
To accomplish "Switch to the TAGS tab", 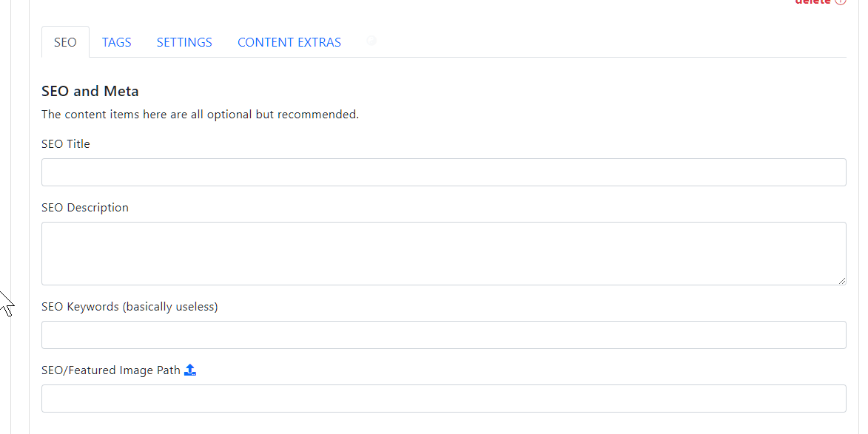I will click(x=117, y=42).
